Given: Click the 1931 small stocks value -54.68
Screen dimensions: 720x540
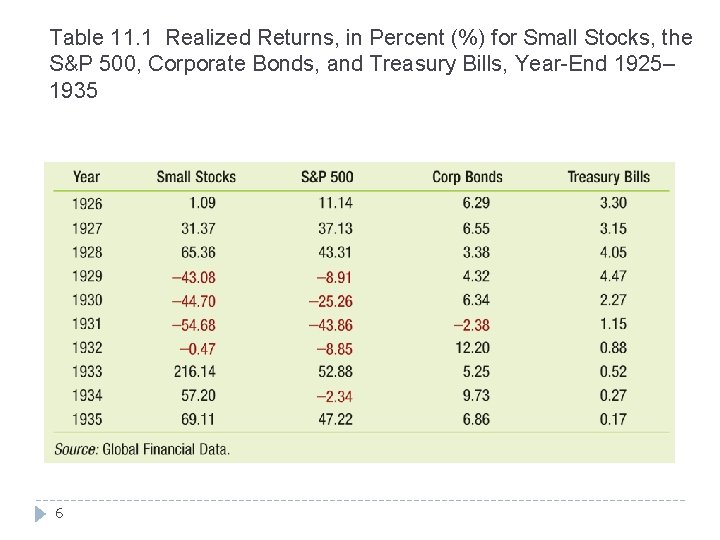Looking at the screenshot, I should (x=193, y=324).
